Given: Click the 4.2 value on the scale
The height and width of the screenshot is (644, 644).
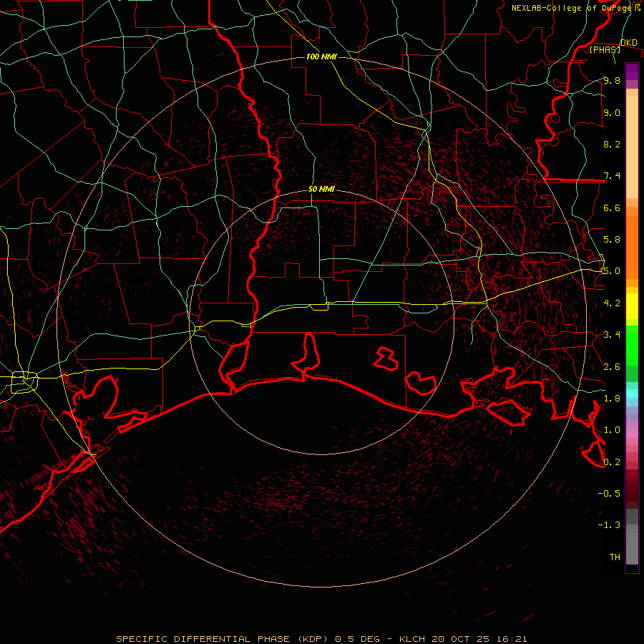Looking at the screenshot, I should click(x=612, y=303).
